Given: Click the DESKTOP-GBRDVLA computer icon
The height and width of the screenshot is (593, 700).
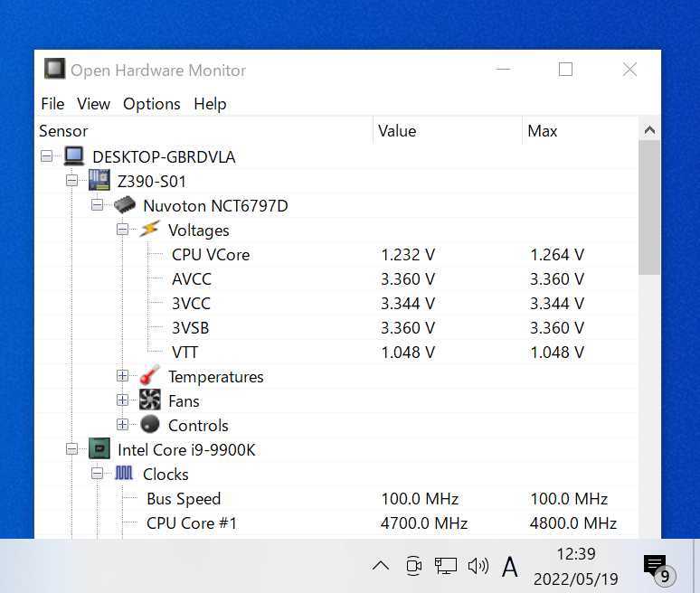Looking at the screenshot, I should click(x=74, y=156).
